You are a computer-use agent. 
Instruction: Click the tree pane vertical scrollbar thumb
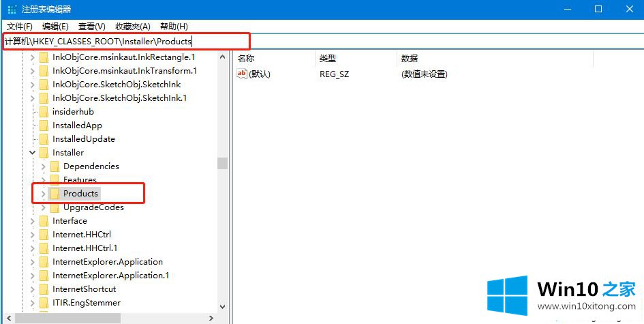pyautogui.click(x=222, y=163)
